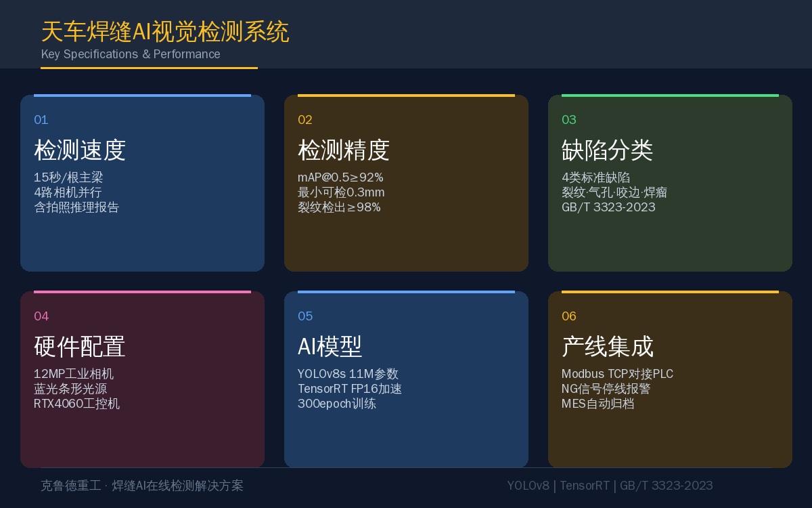Click the green number 03 label
Viewport: 812px width, 508px height.
tap(569, 120)
